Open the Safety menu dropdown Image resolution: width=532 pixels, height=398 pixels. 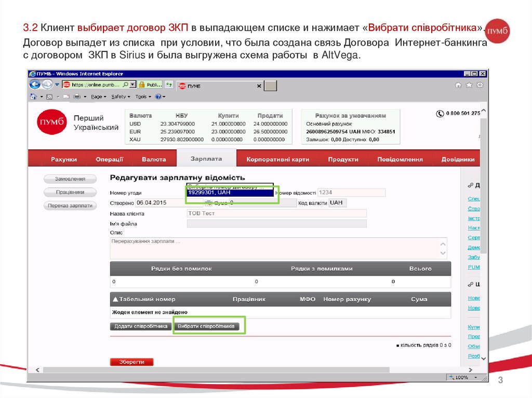pos(119,97)
